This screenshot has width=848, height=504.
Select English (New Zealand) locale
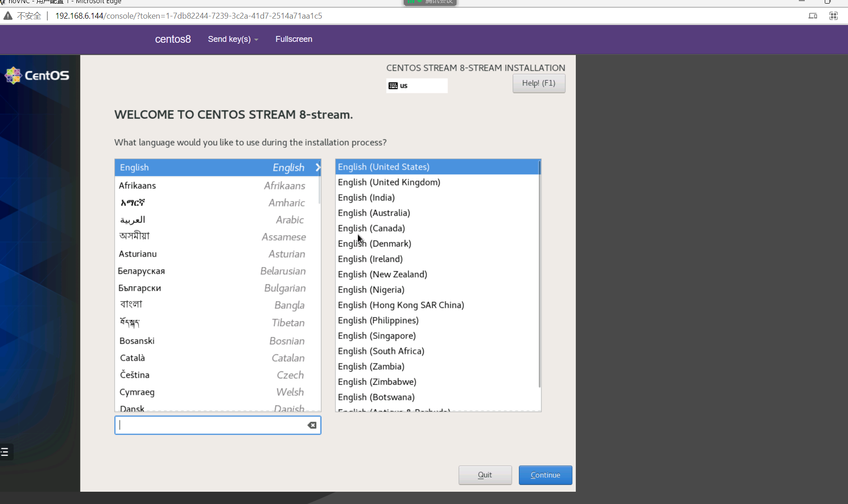point(437,274)
